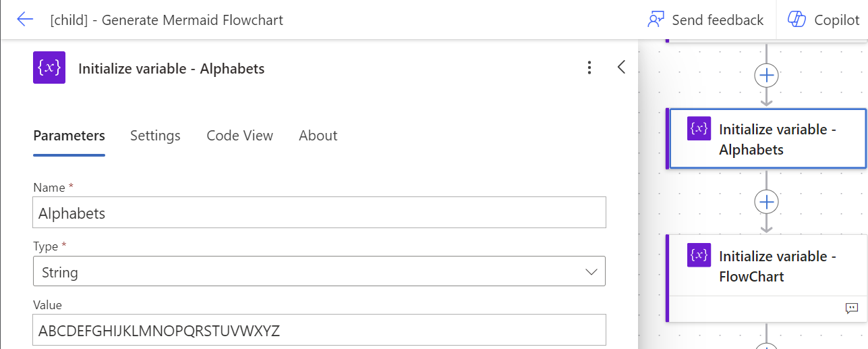868x349 pixels.
Task: Open the comment icon on FlowChart node
Action: coord(852,308)
